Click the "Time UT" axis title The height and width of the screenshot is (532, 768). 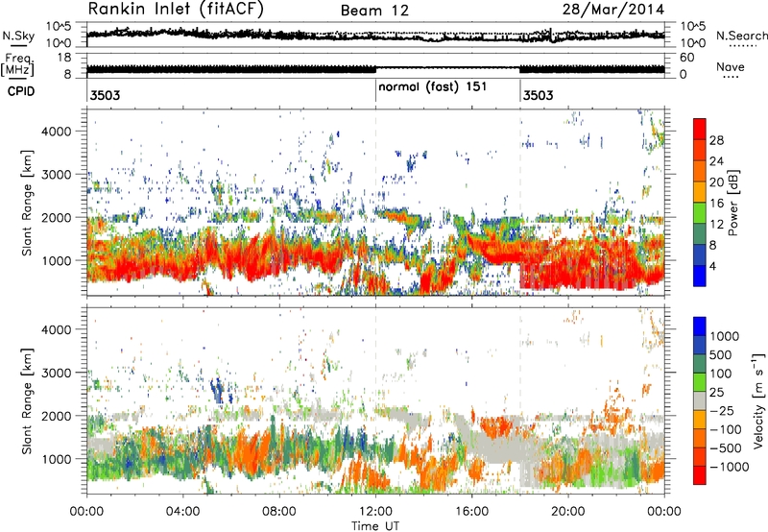pos(375,525)
